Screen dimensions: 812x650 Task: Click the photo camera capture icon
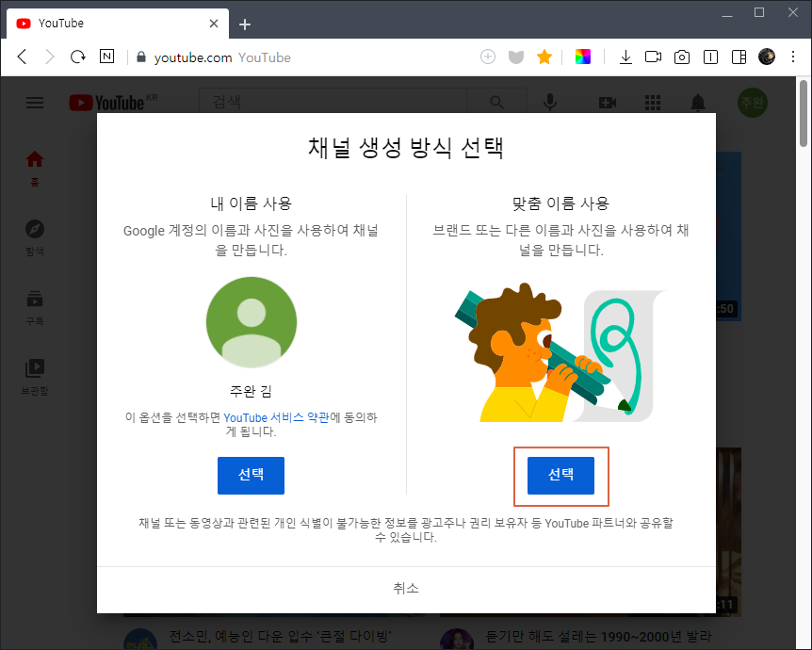(681, 57)
